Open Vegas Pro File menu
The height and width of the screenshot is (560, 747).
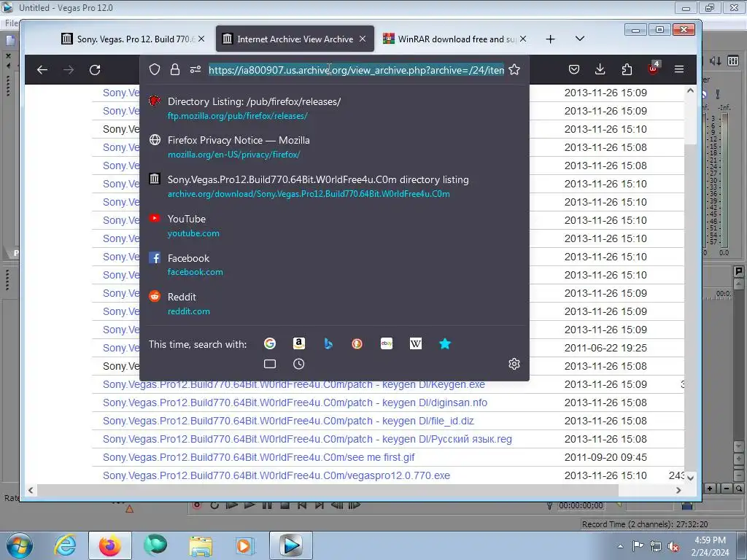pos(12,23)
